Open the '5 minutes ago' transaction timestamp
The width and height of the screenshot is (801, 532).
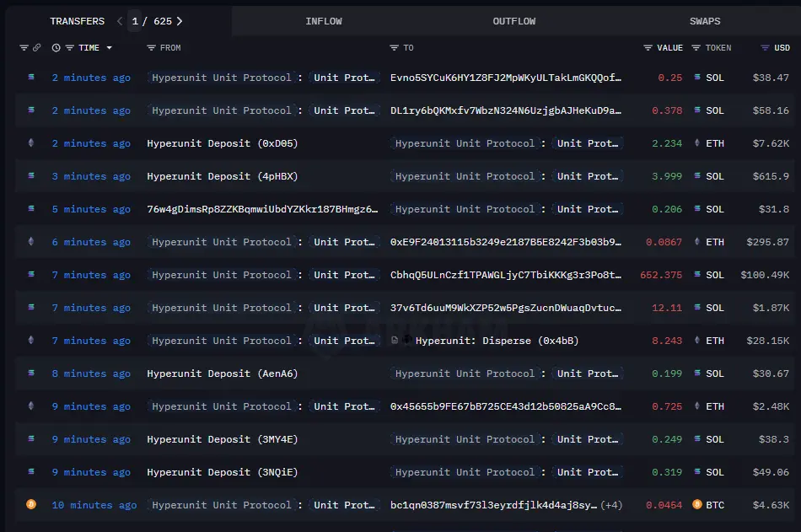91,209
